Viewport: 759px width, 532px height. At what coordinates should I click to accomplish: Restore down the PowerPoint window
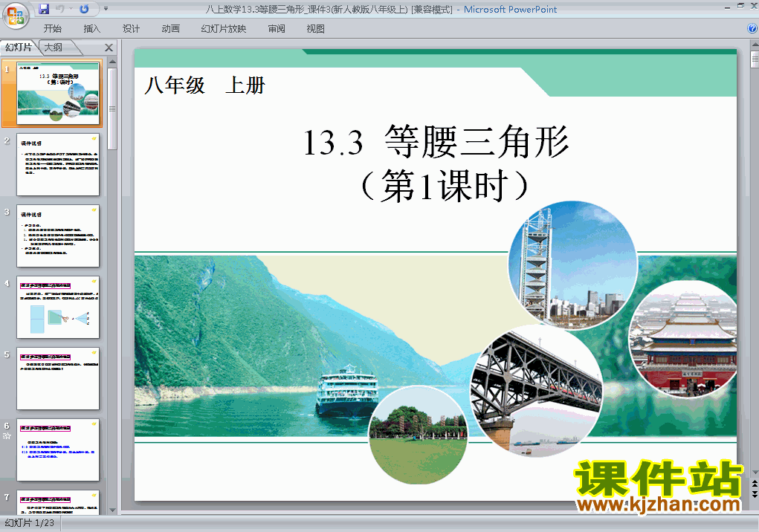(x=740, y=6)
